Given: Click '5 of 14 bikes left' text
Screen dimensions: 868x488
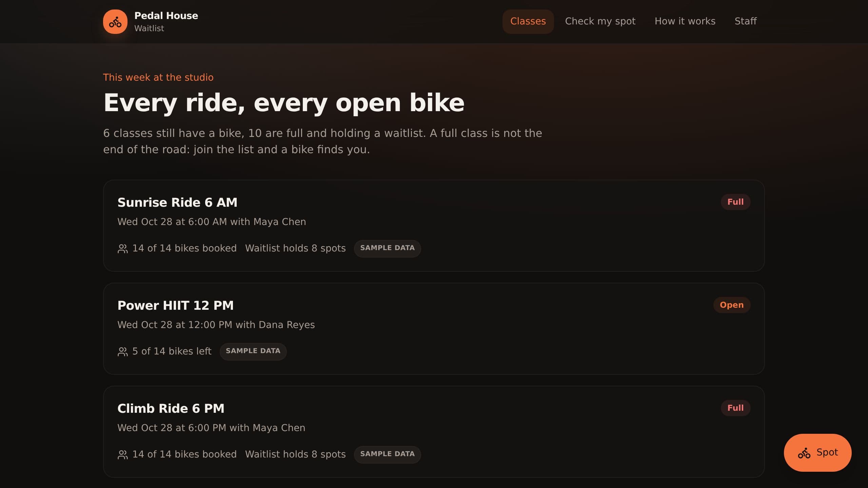Looking at the screenshot, I should 172,351.
